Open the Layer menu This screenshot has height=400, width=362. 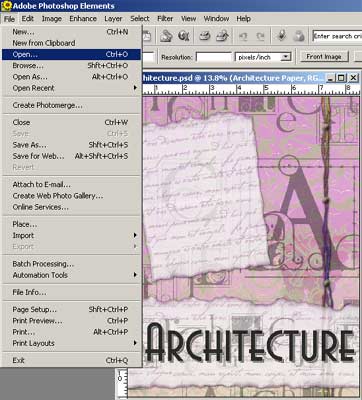pyautogui.click(x=113, y=19)
